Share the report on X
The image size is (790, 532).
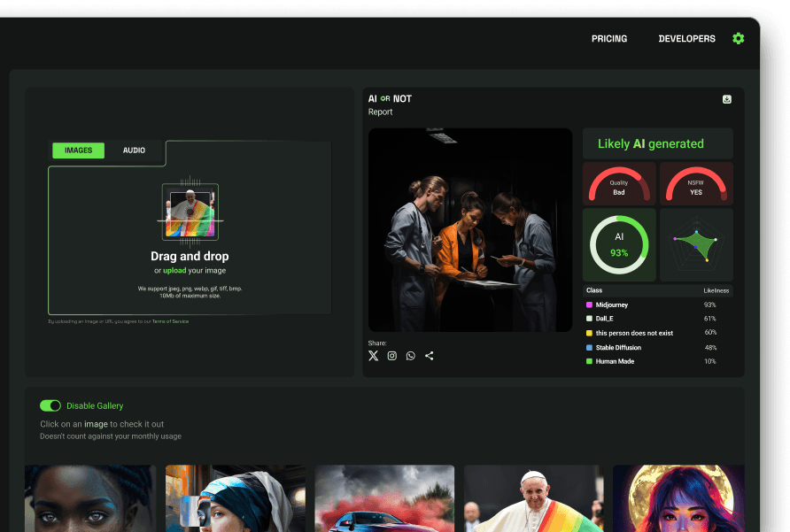373,356
